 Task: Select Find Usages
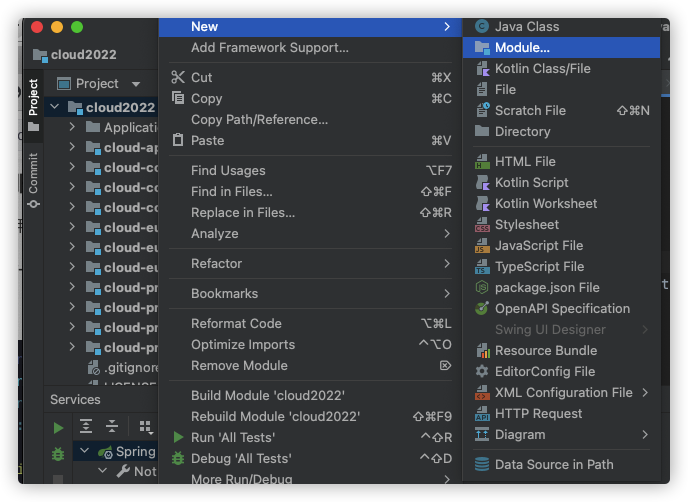click(310, 170)
